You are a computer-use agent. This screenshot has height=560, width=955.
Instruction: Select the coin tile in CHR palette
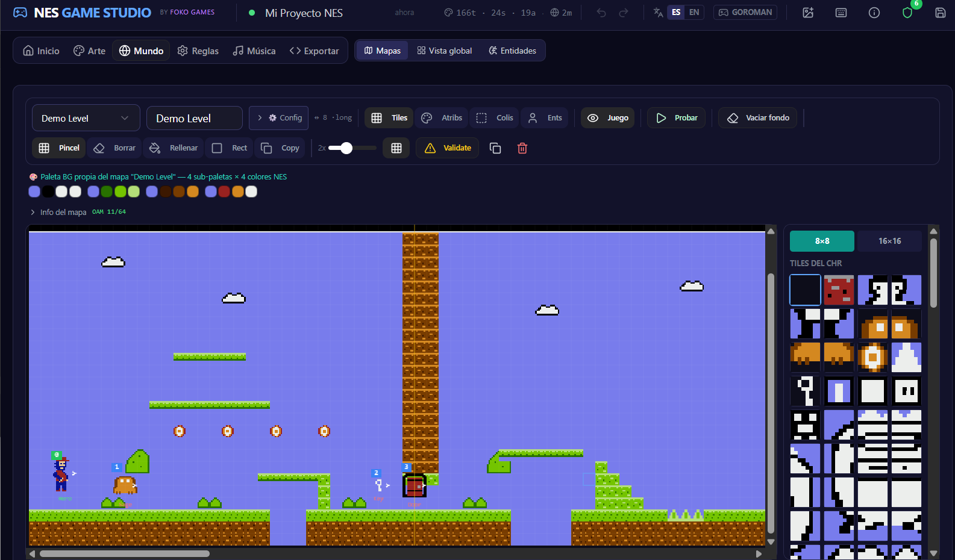872,358
